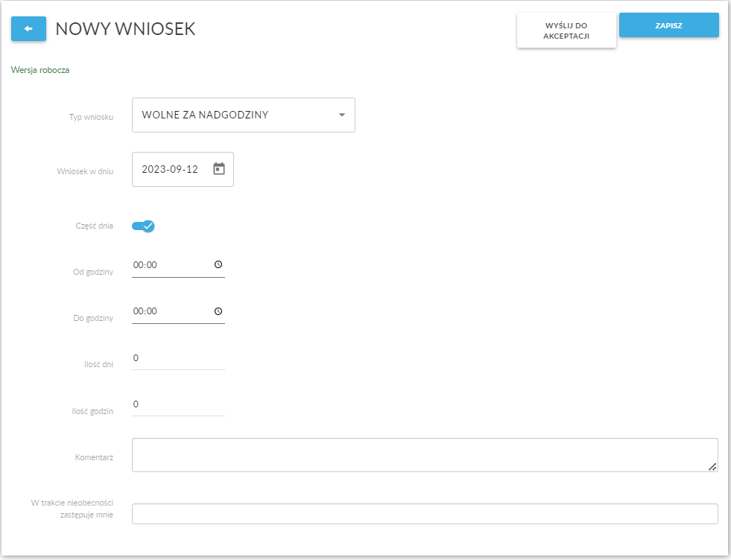Focus the Do godziny time field

[178, 311]
